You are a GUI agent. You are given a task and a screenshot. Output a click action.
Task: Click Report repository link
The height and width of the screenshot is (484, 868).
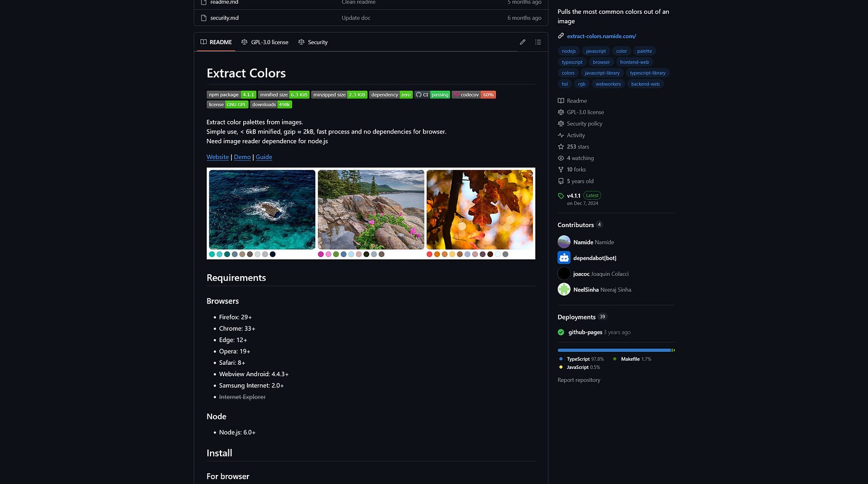pyautogui.click(x=579, y=380)
